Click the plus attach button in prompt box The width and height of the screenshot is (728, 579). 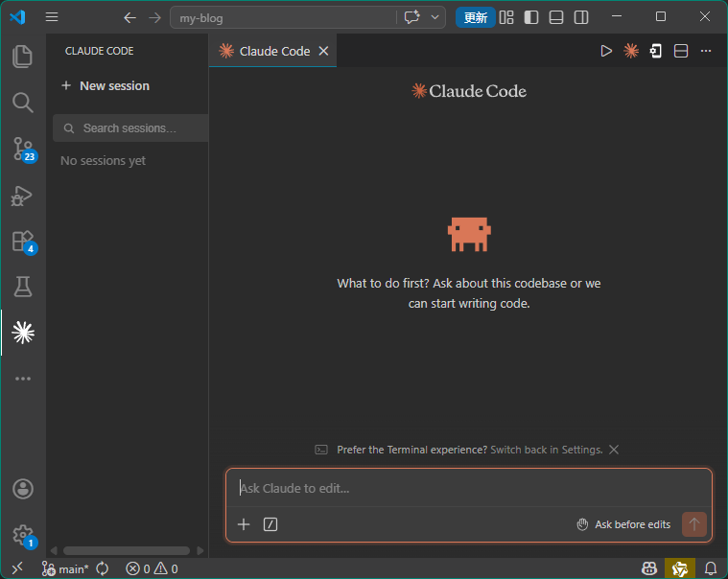click(244, 524)
